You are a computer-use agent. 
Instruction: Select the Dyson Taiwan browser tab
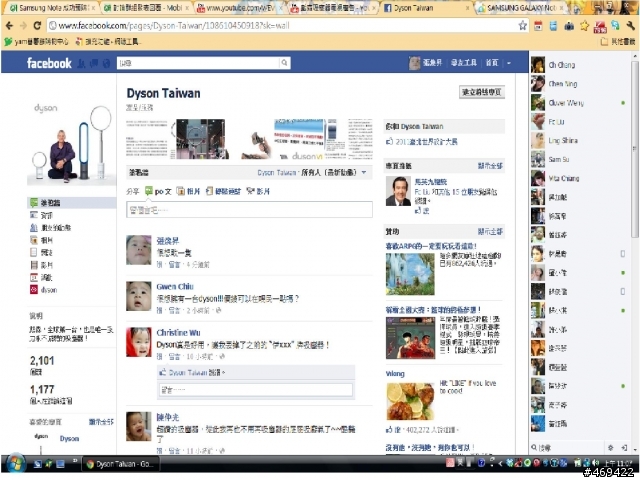[427, 8]
